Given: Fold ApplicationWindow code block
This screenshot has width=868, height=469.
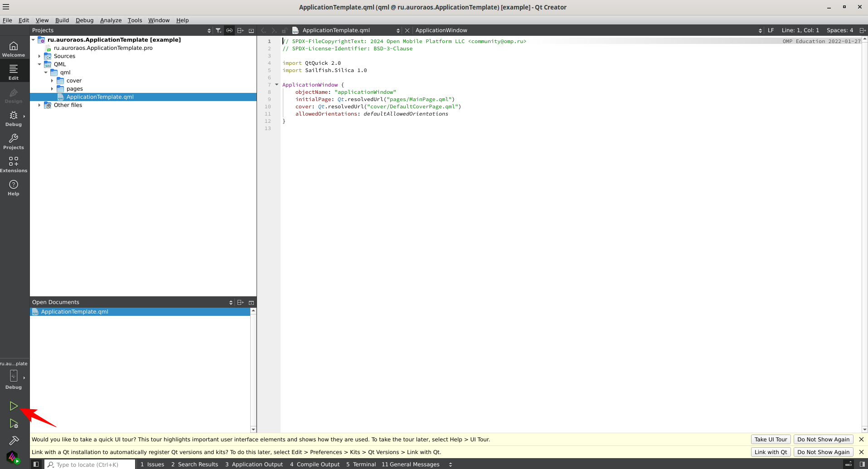Looking at the screenshot, I should coord(276,85).
